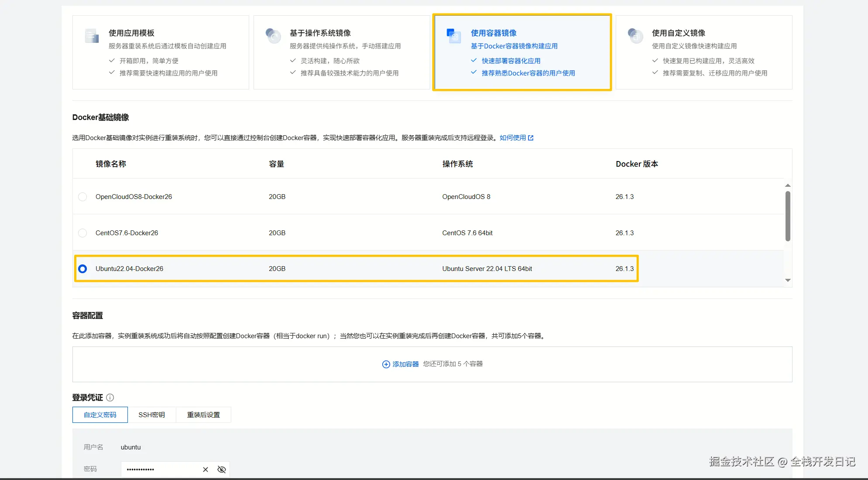This screenshot has width=868, height=480.
Task: Select the CentOS7.6-Docker26 radio button
Action: tap(82, 233)
